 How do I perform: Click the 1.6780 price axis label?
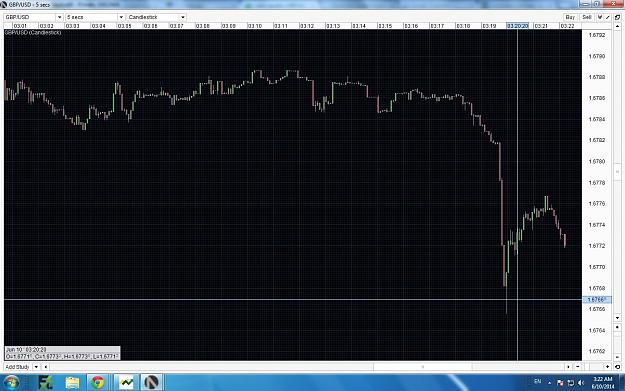click(597, 161)
